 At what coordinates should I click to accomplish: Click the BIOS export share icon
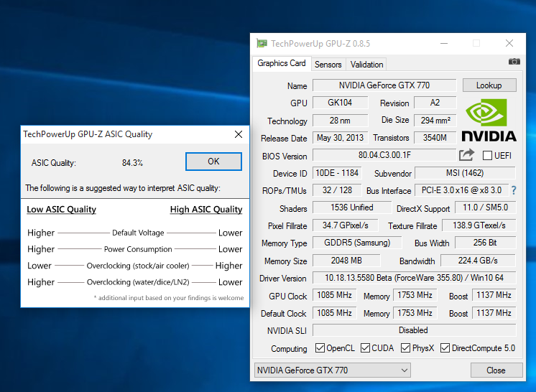coord(466,154)
